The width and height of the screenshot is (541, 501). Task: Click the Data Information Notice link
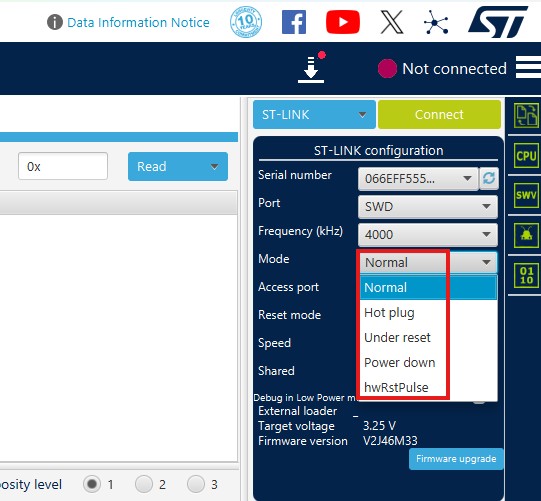[138, 22]
